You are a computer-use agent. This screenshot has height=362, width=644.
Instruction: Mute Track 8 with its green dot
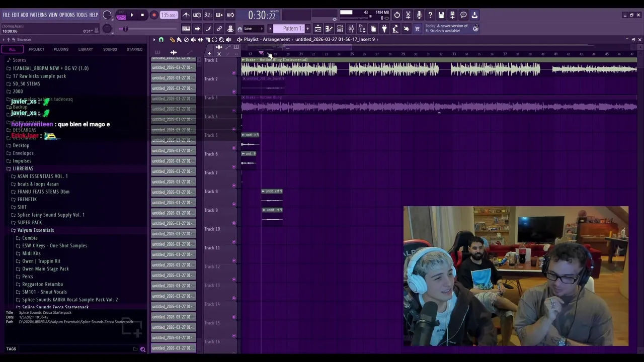pos(234,204)
